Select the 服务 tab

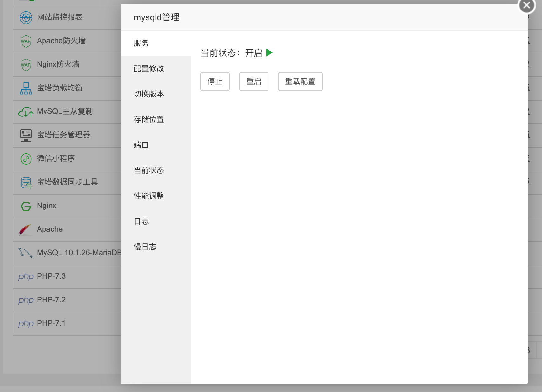[x=156, y=43]
